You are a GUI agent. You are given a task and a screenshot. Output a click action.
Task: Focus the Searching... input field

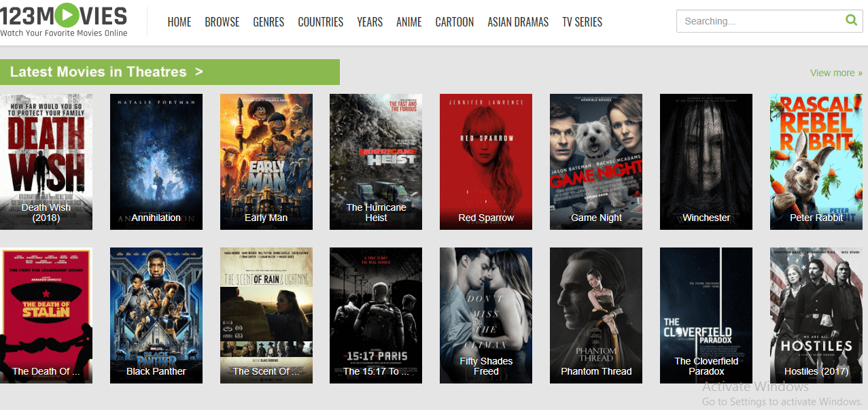[769, 21]
